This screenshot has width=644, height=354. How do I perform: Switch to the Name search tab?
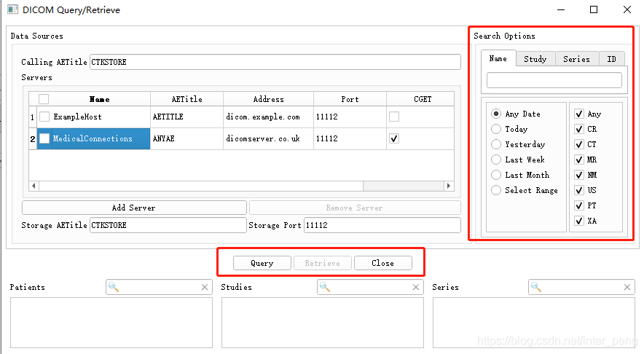click(498, 59)
